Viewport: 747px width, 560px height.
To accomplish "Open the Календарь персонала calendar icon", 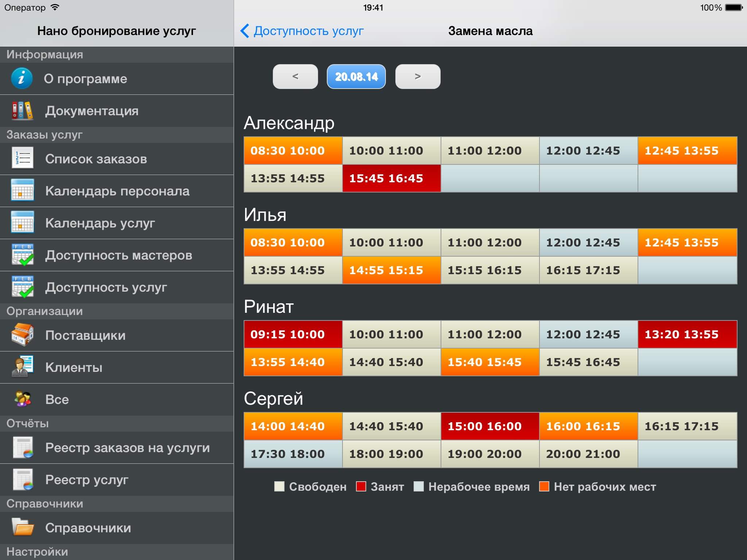I will pyautogui.click(x=23, y=190).
